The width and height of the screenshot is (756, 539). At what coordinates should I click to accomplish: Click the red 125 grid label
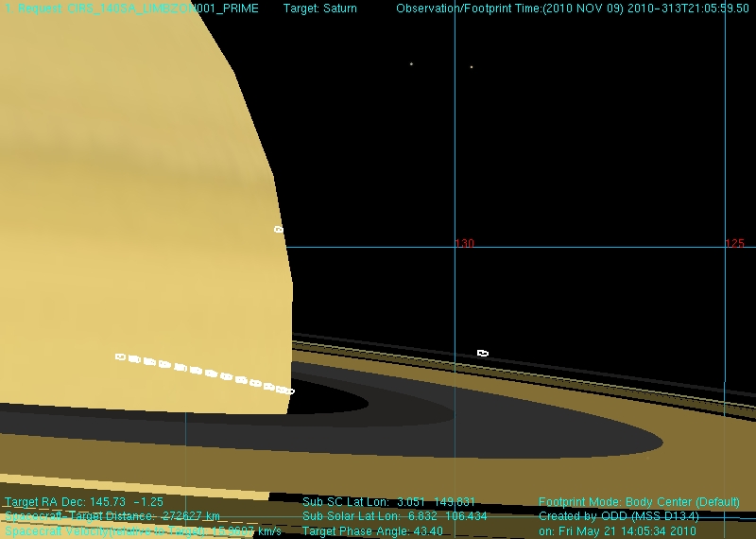[734, 244]
